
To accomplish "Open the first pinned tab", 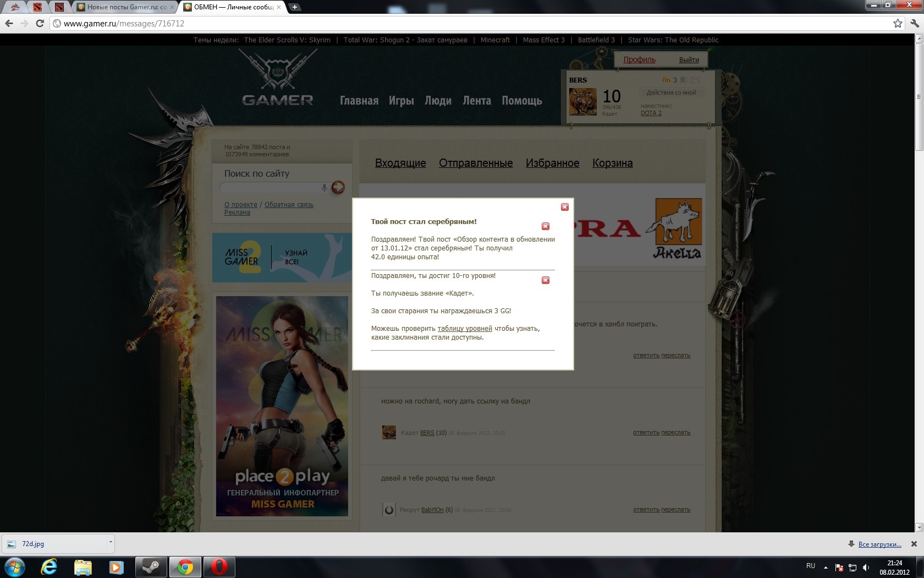I will point(15,7).
